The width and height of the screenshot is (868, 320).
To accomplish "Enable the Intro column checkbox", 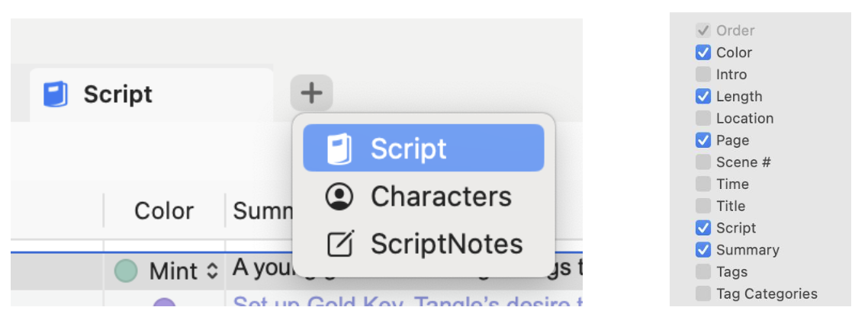I will click(703, 75).
